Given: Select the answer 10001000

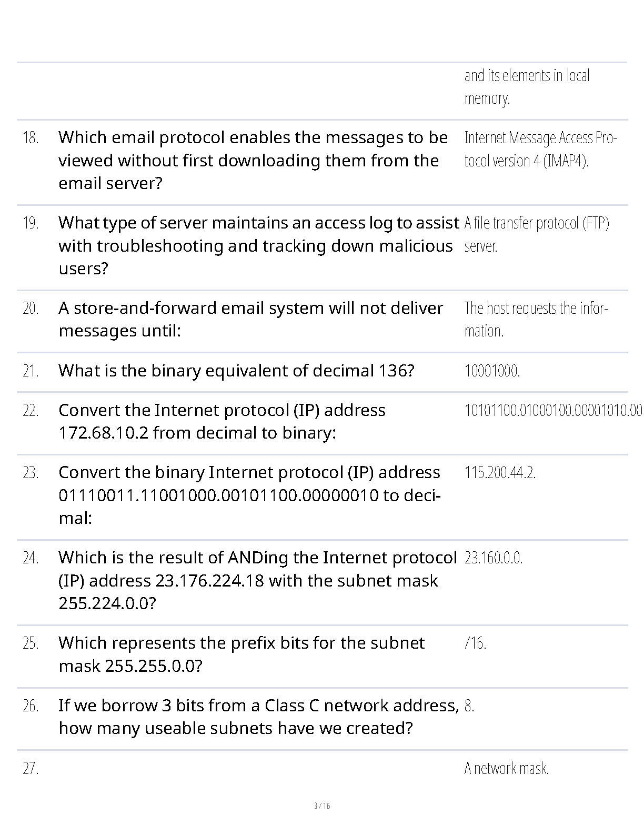Looking at the screenshot, I should 492,371.
